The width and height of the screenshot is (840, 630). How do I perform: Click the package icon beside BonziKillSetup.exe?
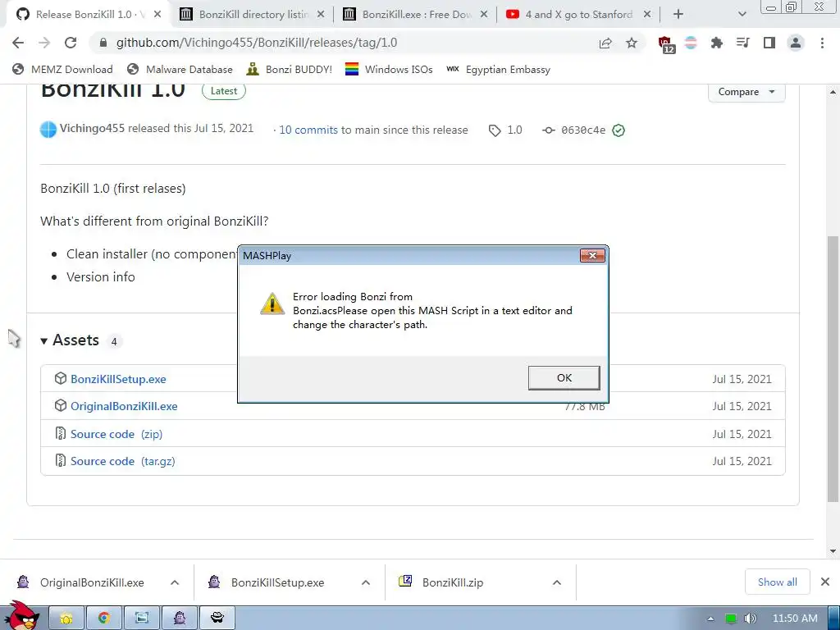61,378
